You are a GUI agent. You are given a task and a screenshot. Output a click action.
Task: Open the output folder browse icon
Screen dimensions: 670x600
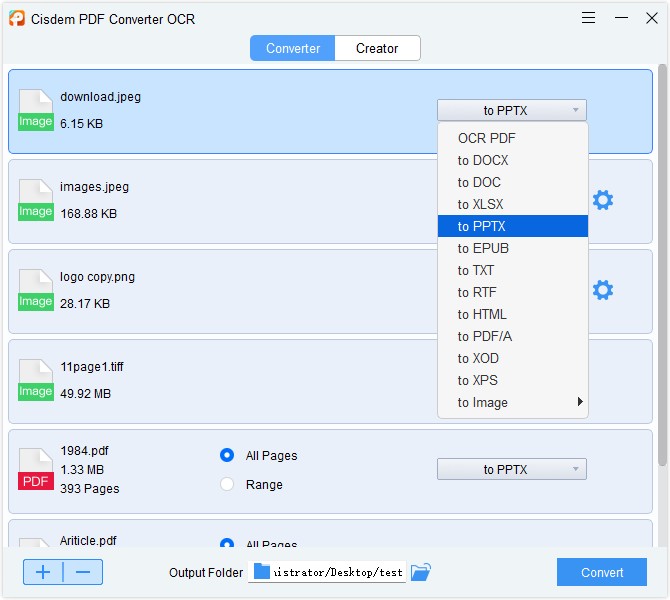point(420,572)
